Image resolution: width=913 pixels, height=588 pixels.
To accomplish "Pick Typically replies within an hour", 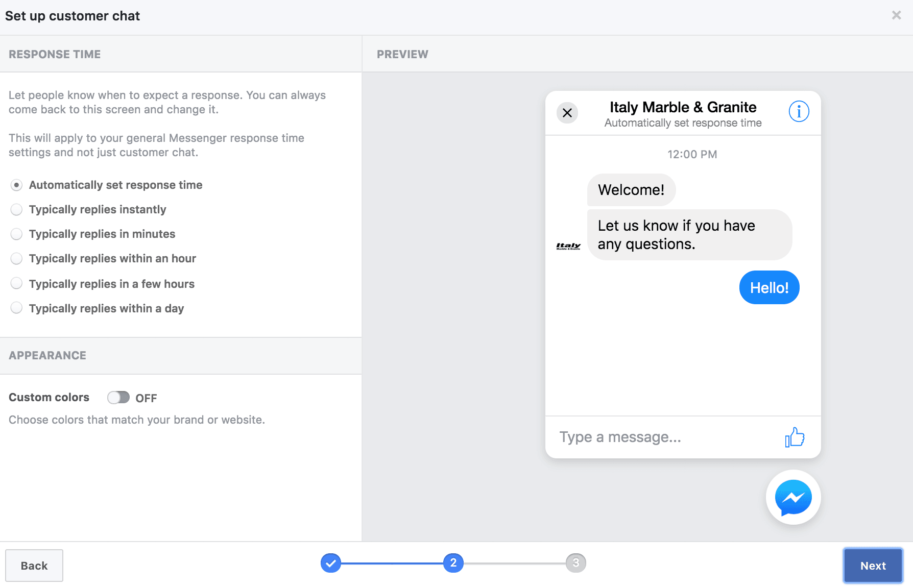I will [x=16, y=258].
